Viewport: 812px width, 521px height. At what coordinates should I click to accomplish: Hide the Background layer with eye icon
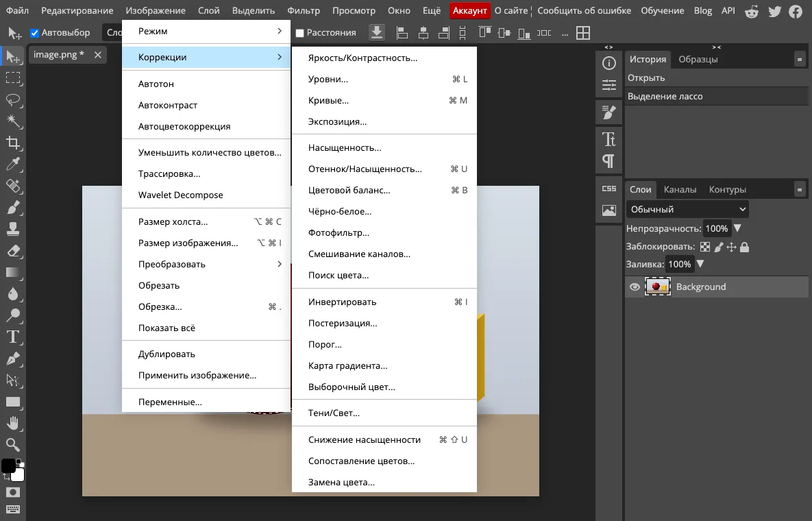(635, 287)
